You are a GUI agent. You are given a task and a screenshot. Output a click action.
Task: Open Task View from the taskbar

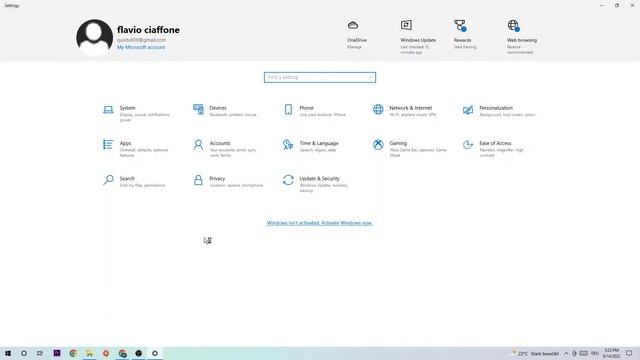click(40, 353)
